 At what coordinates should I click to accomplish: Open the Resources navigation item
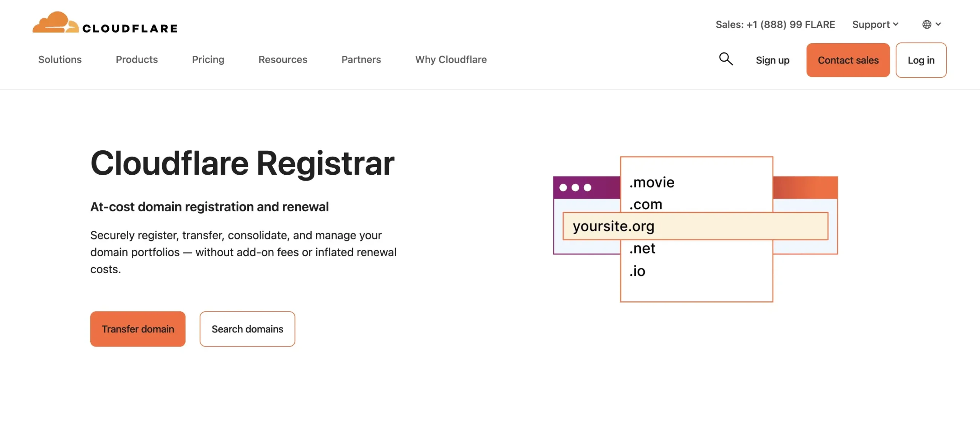click(283, 60)
